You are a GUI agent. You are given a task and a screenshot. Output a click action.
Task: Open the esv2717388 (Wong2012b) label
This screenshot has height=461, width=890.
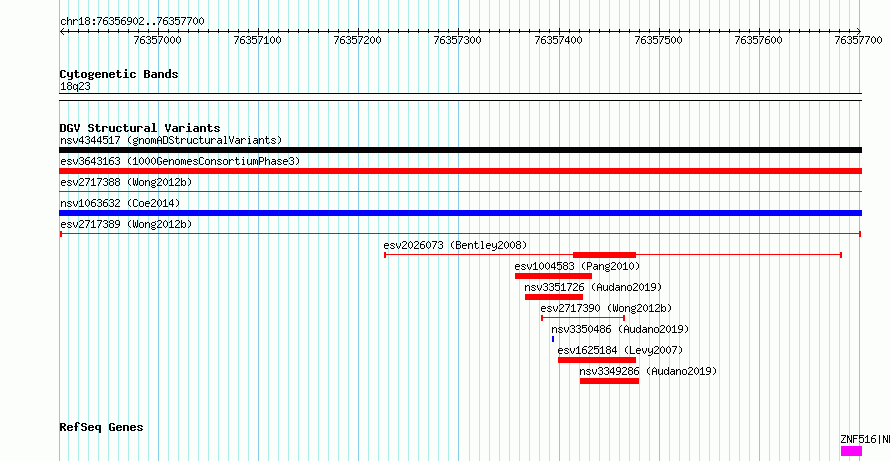tap(126, 182)
